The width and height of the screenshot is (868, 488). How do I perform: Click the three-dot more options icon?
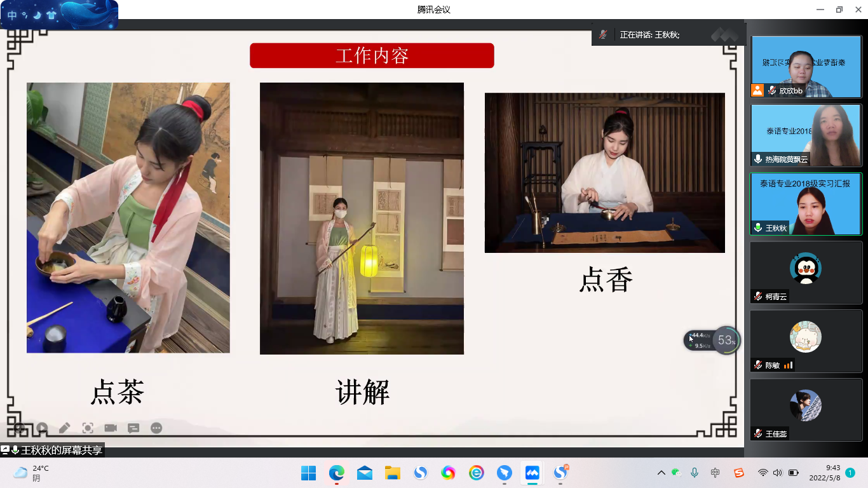click(156, 428)
